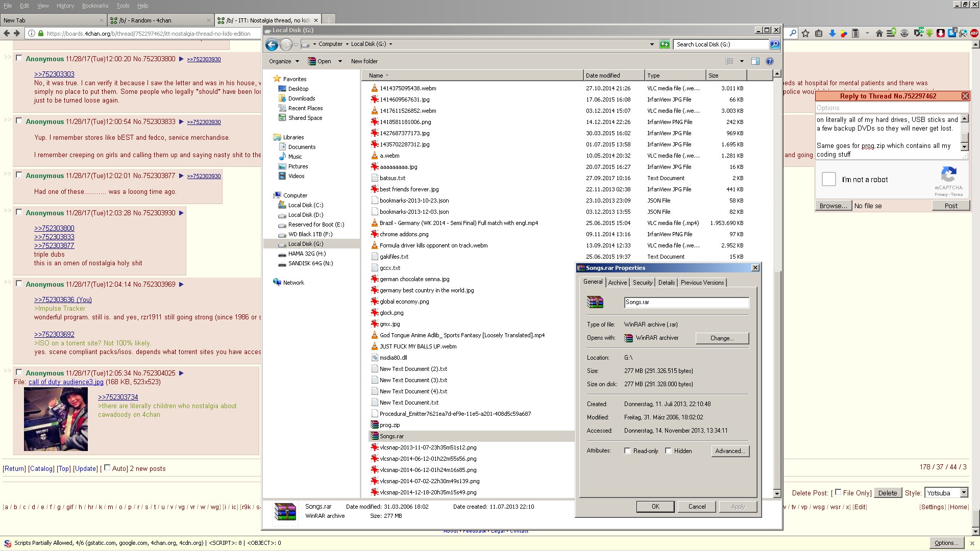Click the Songs.rar filename field

click(687, 303)
